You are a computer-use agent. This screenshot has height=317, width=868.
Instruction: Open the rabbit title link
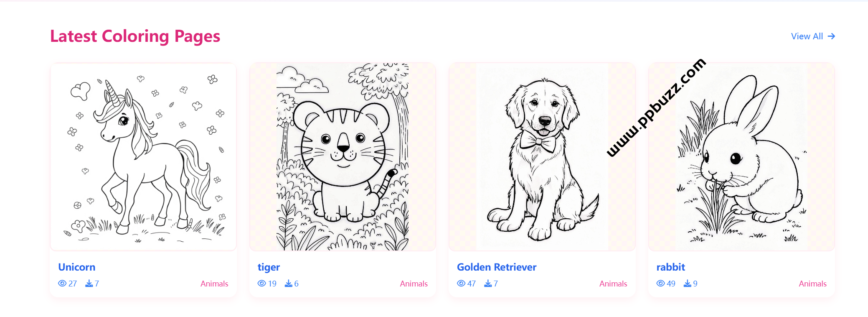pyautogui.click(x=671, y=267)
